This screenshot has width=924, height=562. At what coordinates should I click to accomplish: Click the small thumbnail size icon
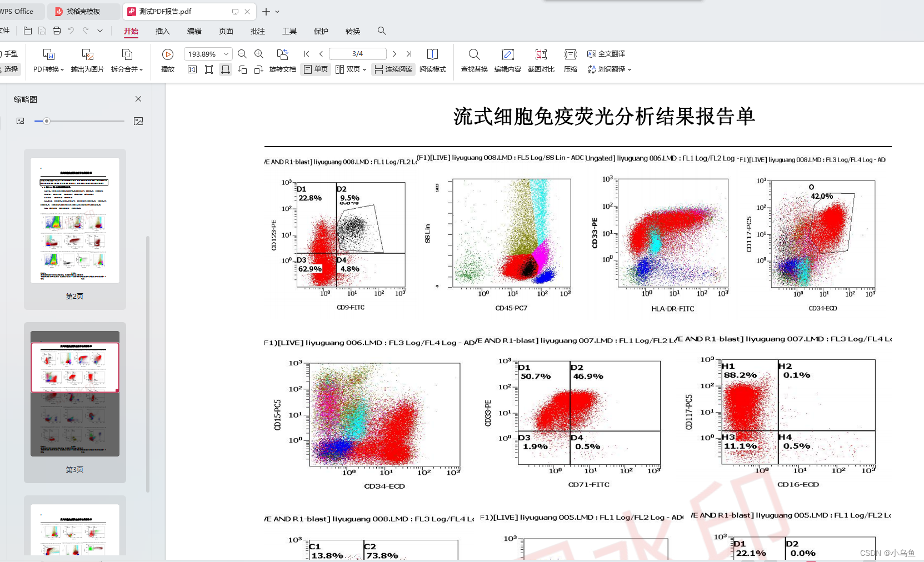[21, 121]
